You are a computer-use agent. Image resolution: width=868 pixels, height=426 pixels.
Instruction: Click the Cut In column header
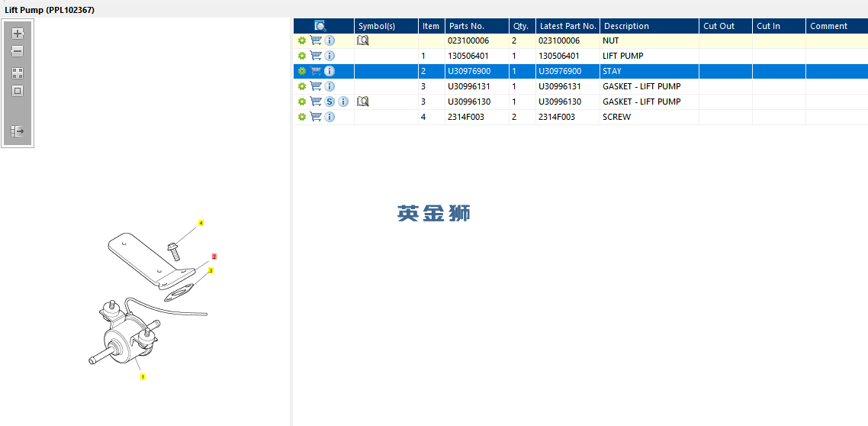(779, 26)
